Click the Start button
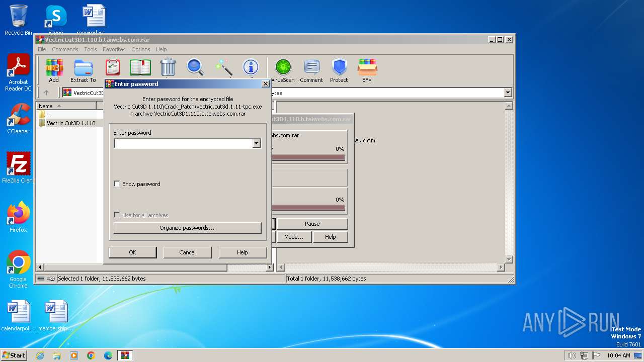 point(14,355)
